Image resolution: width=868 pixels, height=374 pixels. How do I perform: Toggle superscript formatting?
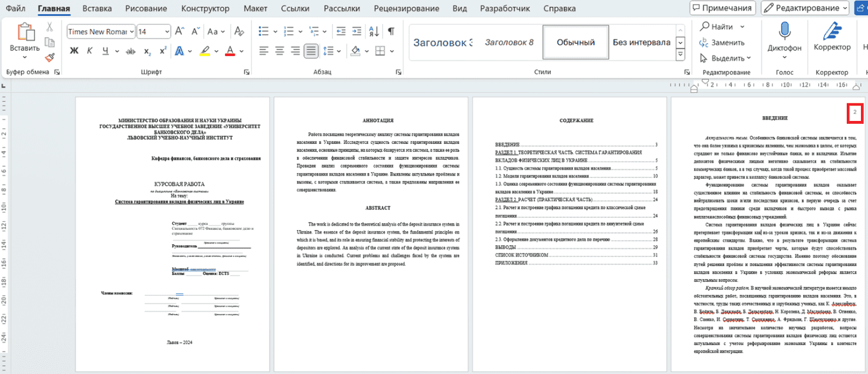tap(163, 51)
